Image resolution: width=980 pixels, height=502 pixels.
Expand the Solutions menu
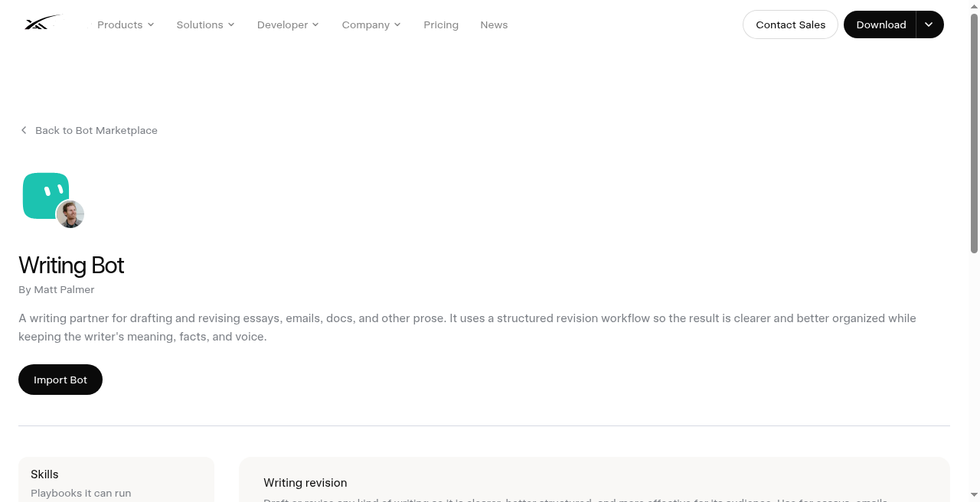tap(205, 24)
